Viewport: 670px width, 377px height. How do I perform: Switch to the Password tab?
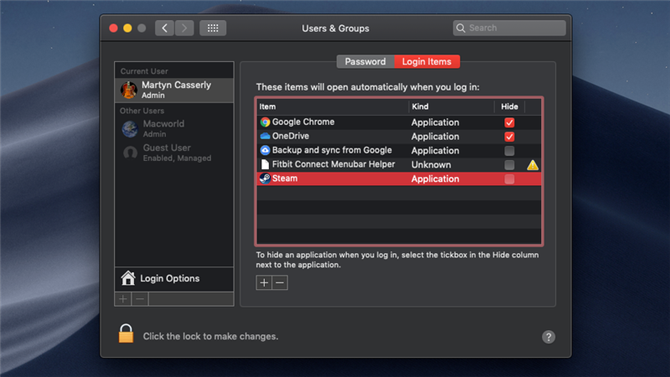coord(365,62)
